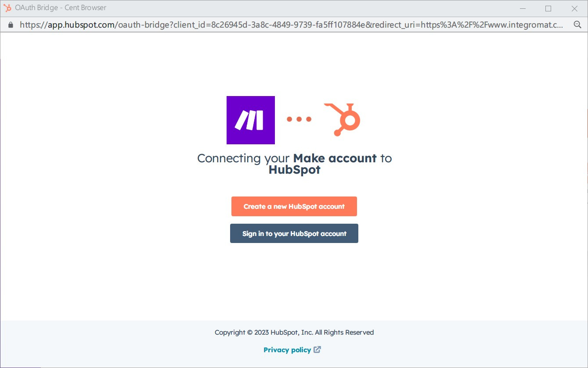Viewport: 588px width, 368px height.
Task: Click the bold HubSpot word in heading
Action: [x=295, y=170]
